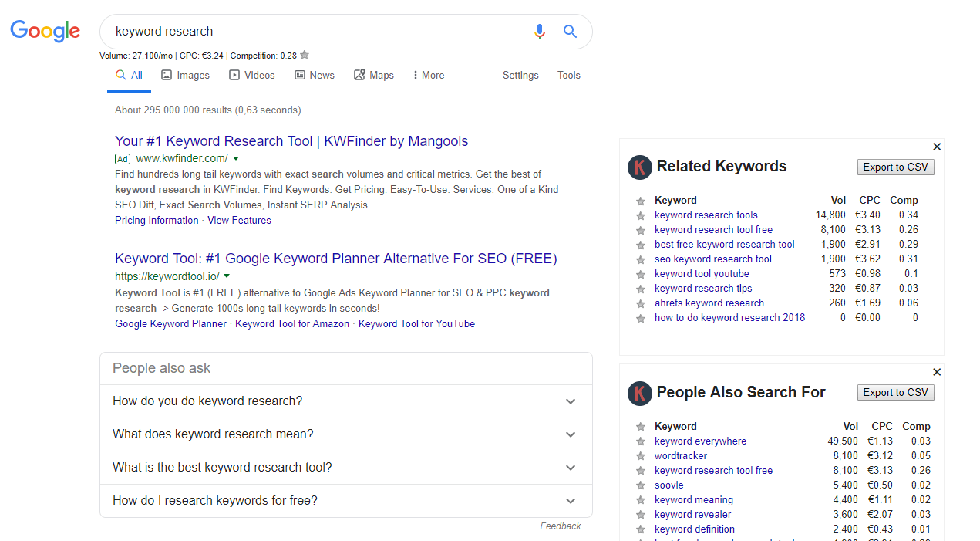This screenshot has width=980, height=541.
Task: Close the People Also Search For widget
Action: 937,372
